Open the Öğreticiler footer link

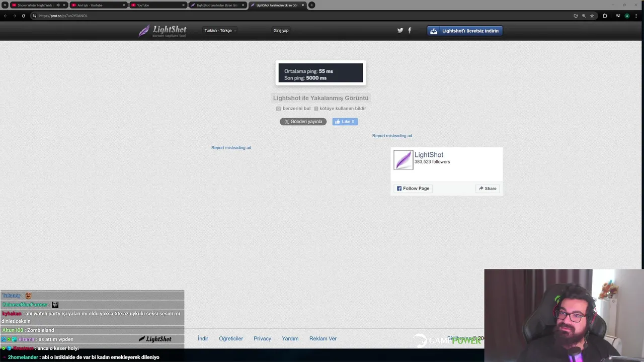point(231,338)
